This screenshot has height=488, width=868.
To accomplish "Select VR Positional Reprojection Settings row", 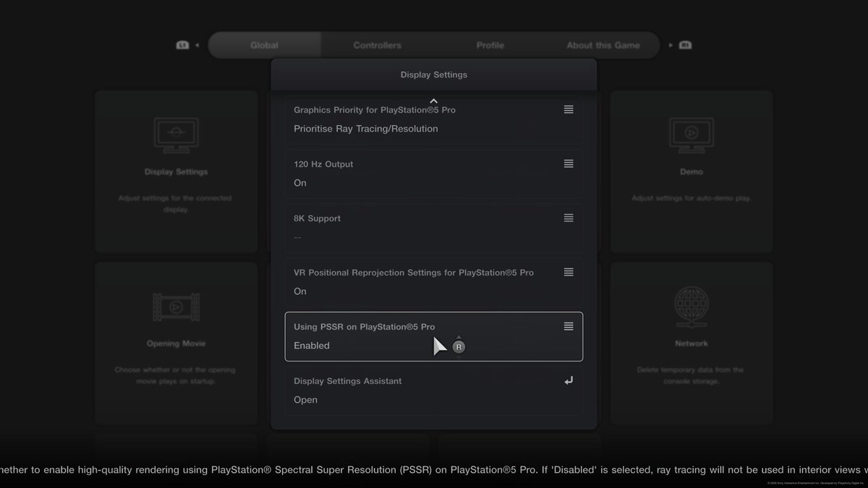I will point(434,282).
